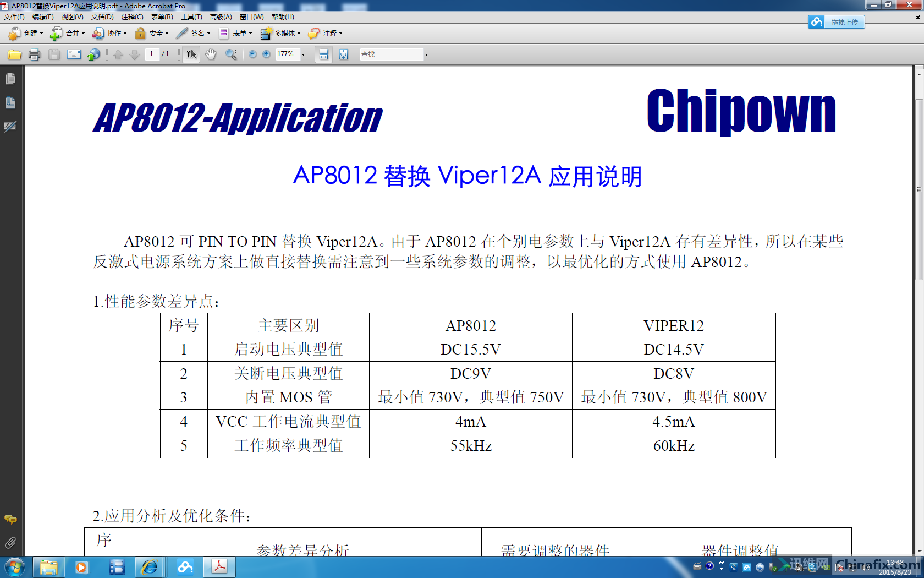Viewport: 924px width, 578px height.
Task: Click the heading '1.性能参数差异点:'
Action: pos(157,302)
